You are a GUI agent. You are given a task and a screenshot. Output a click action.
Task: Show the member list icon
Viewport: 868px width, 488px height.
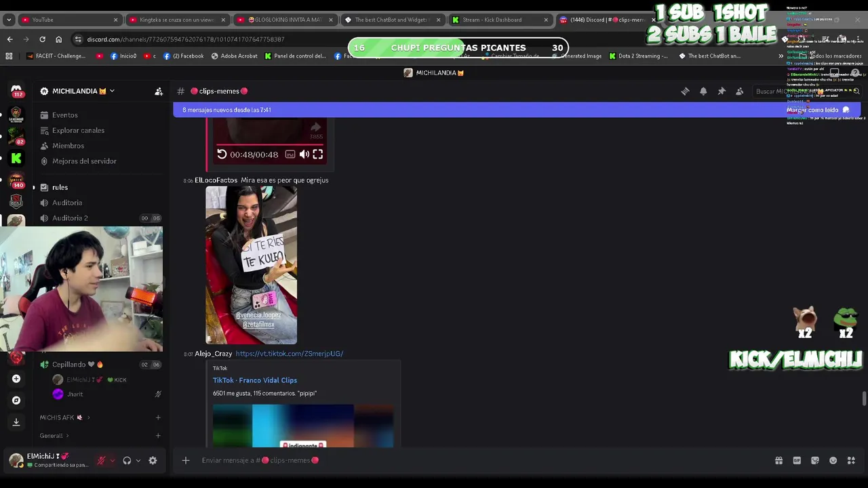click(x=740, y=91)
